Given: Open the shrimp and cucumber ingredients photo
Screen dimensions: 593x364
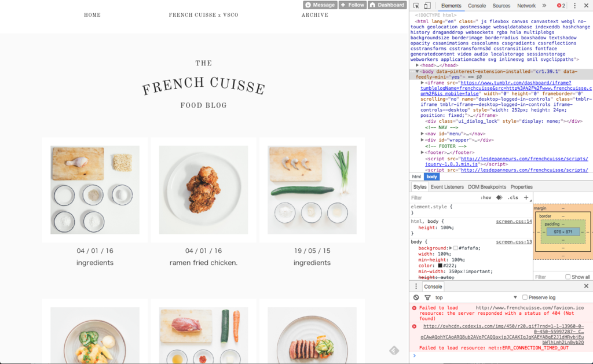Looking at the screenshot, I should 312,190.
